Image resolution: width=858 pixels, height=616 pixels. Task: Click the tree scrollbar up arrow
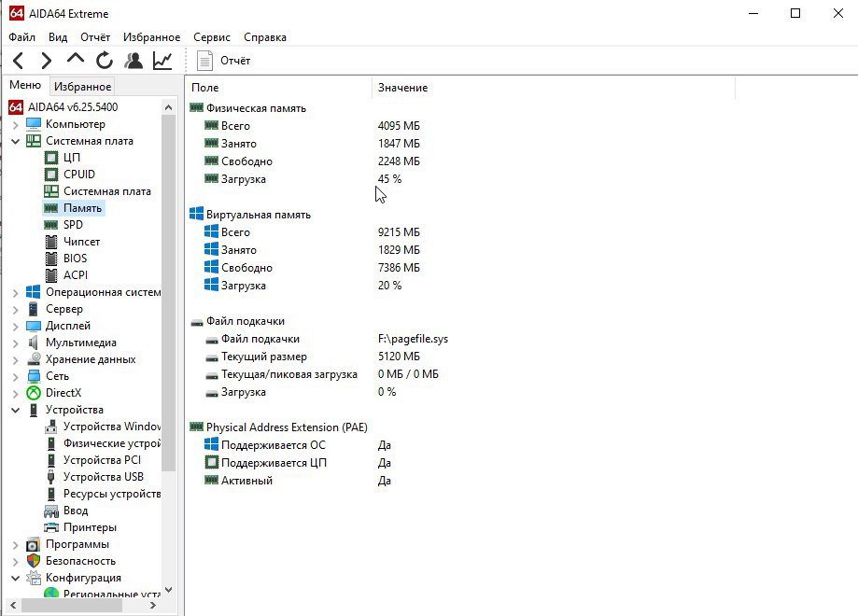(169, 107)
